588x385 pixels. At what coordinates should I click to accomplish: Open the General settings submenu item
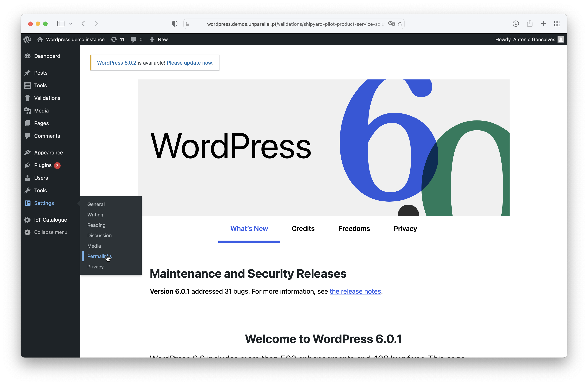click(96, 204)
